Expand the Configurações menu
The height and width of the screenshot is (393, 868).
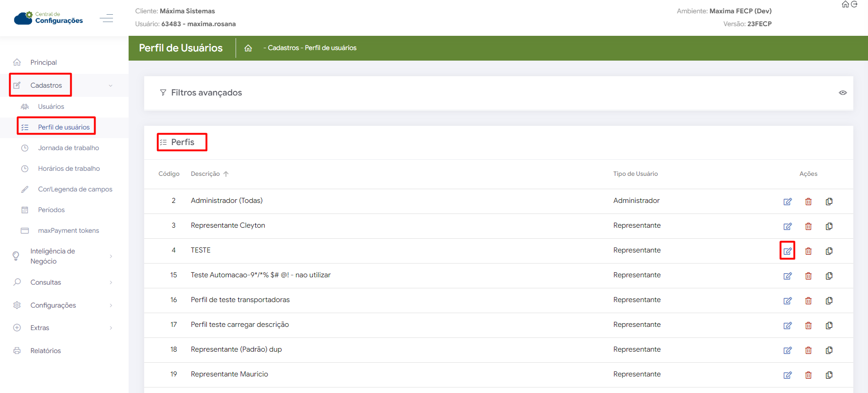pyautogui.click(x=53, y=305)
